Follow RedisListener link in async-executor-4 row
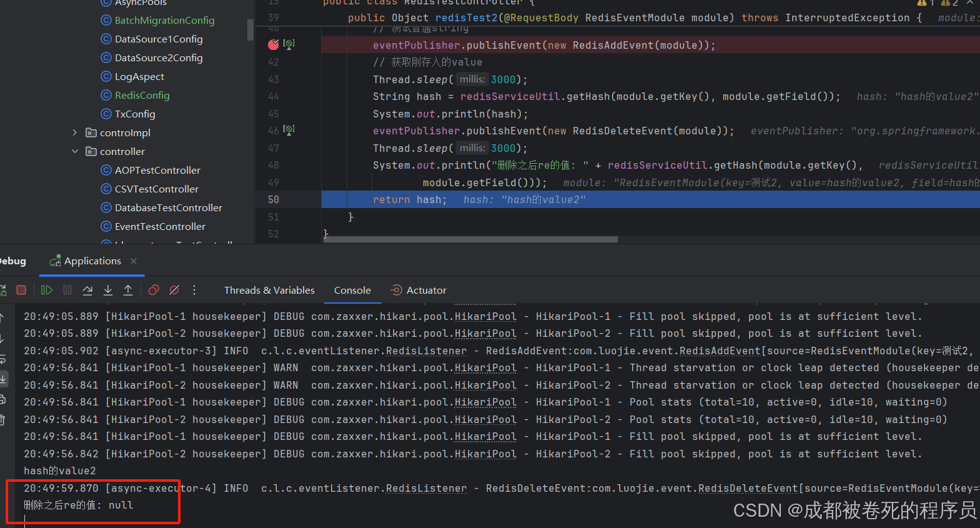This screenshot has height=528, width=980. click(x=426, y=489)
